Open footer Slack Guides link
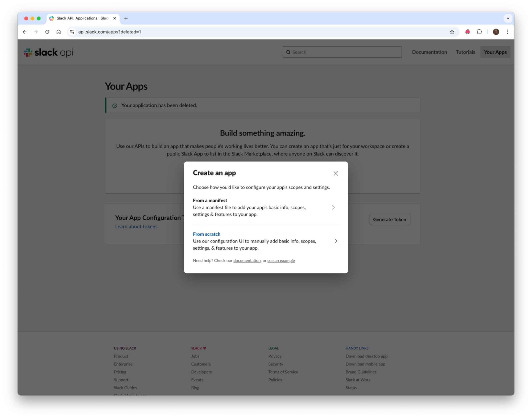 point(125,388)
